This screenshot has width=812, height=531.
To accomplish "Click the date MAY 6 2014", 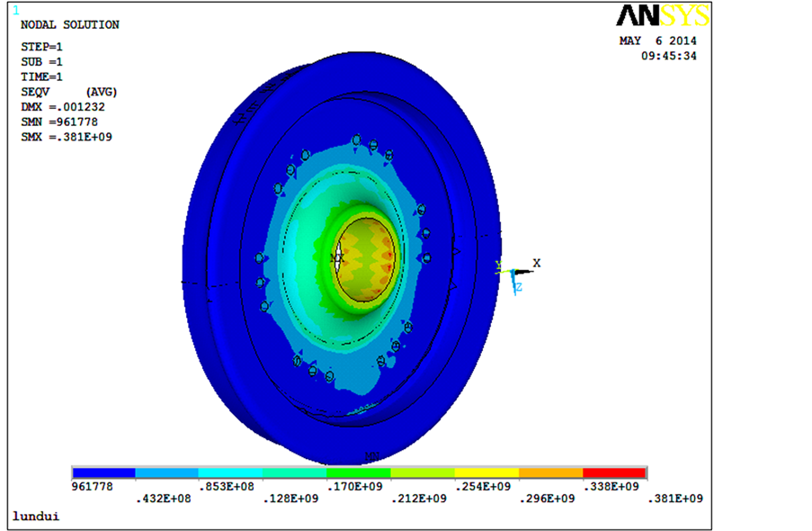I will point(657,40).
